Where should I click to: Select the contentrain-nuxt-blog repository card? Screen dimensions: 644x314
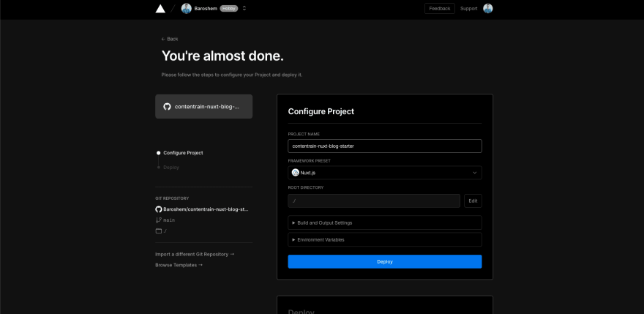tap(203, 106)
